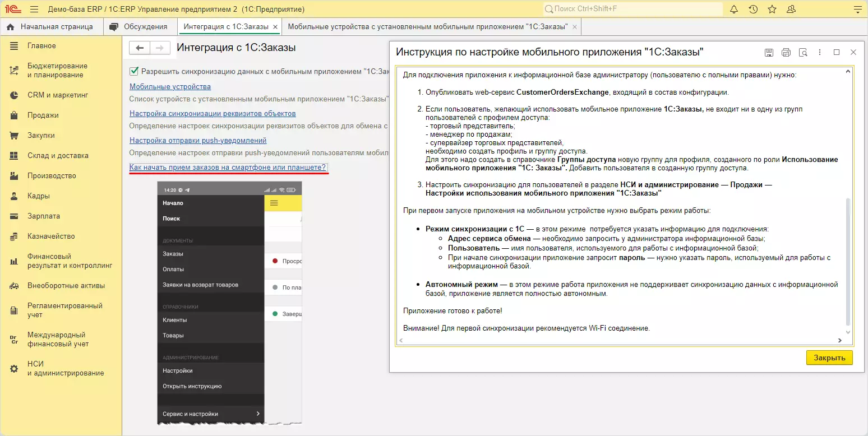Viewport: 868px width, 436px height.
Task: Open Настройка отправки push-уведомлений link
Action: click(x=198, y=141)
